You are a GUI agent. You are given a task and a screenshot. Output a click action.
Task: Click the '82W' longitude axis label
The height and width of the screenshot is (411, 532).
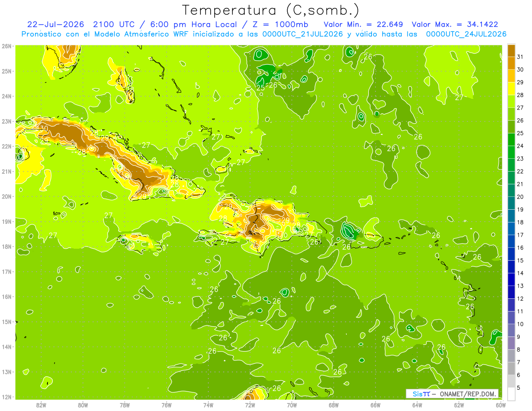coord(41,404)
